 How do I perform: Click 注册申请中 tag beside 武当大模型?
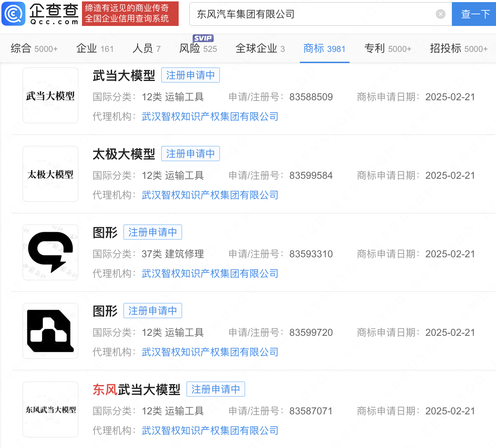pos(191,75)
